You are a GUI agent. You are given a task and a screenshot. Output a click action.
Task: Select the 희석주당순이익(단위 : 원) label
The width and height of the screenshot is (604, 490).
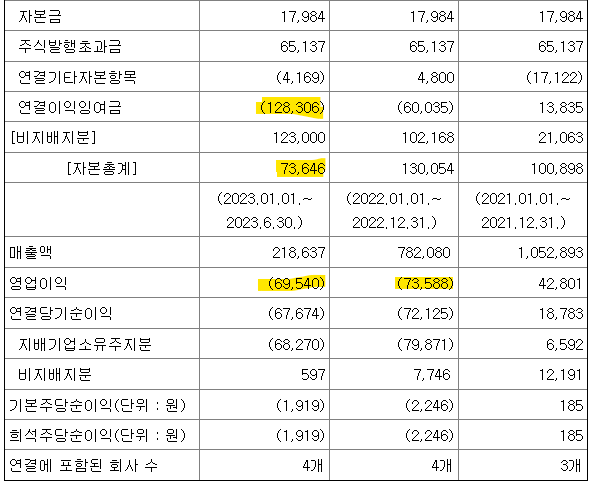(x=97, y=435)
